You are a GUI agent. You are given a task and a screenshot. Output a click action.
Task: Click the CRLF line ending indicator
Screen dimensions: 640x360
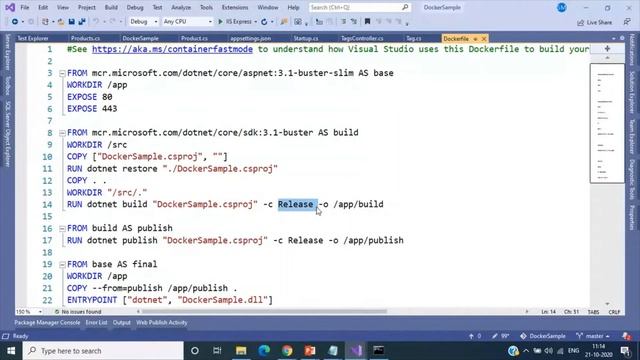(x=614, y=312)
